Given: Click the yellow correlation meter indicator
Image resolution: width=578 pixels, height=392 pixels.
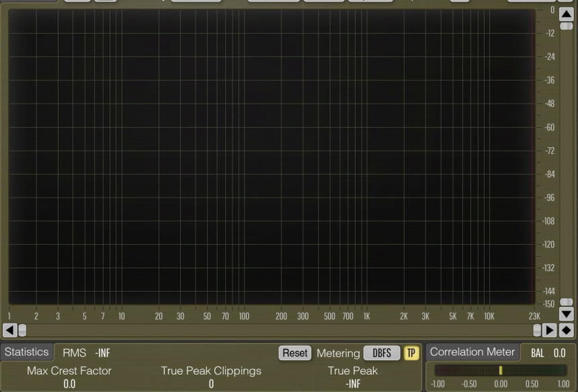Looking at the screenshot, I should 500,370.
